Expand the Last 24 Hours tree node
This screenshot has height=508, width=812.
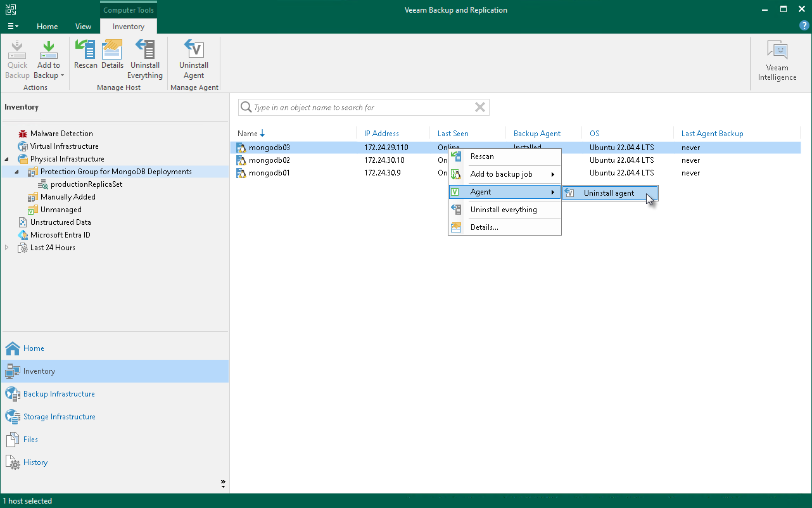(7, 248)
